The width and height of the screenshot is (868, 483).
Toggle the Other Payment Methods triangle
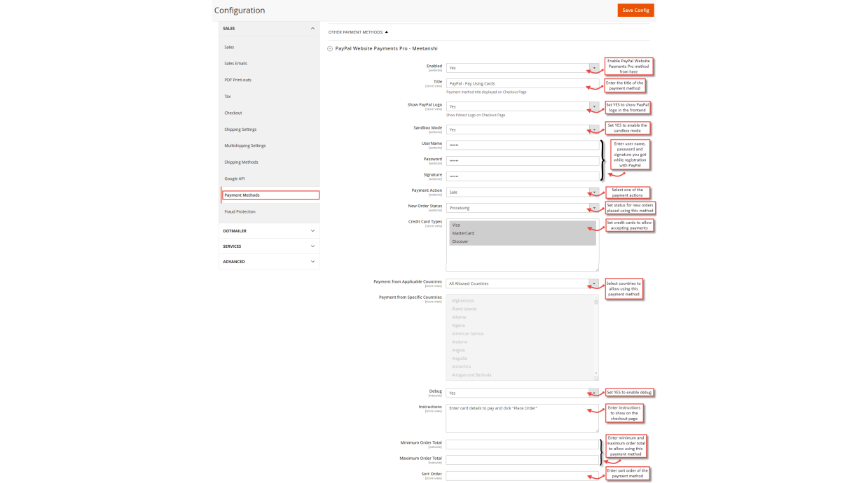(x=386, y=32)
